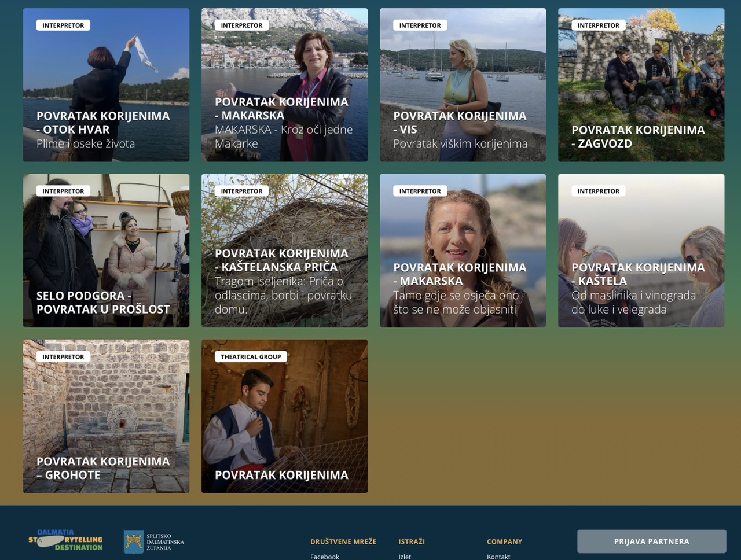Image resolution: width=741 pixels, height=560 pixels.
Task: Click the Interpretor badge on Zagvozd card
Action: [598, 25]
